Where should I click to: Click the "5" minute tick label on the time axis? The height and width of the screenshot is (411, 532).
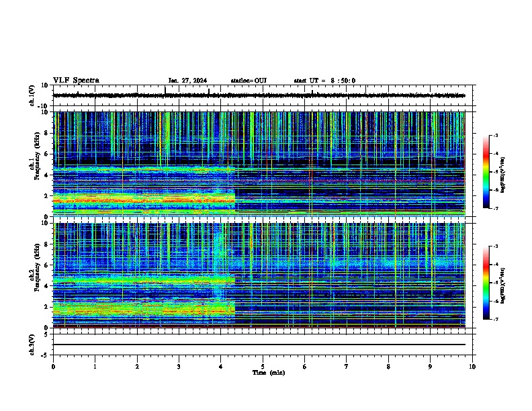pos(263,367)
